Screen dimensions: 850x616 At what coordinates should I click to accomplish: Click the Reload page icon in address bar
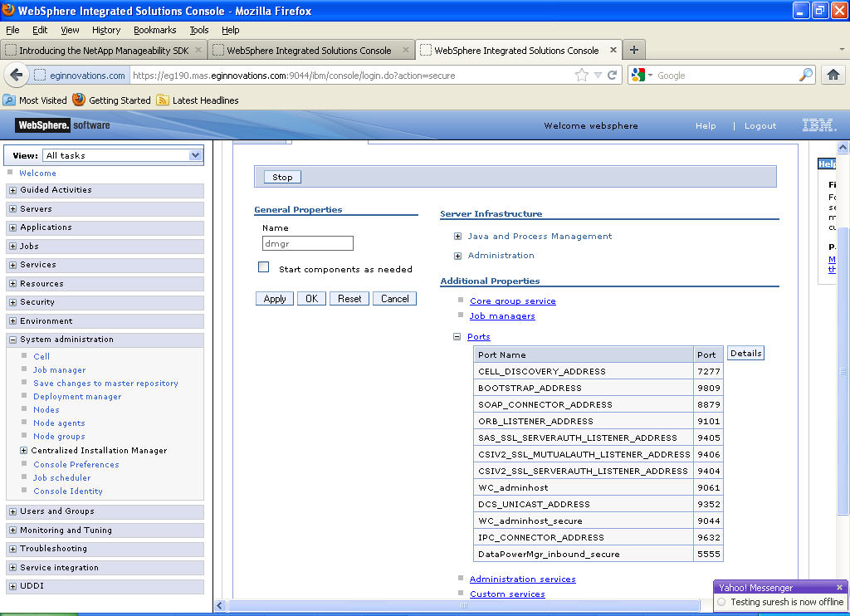613,76
